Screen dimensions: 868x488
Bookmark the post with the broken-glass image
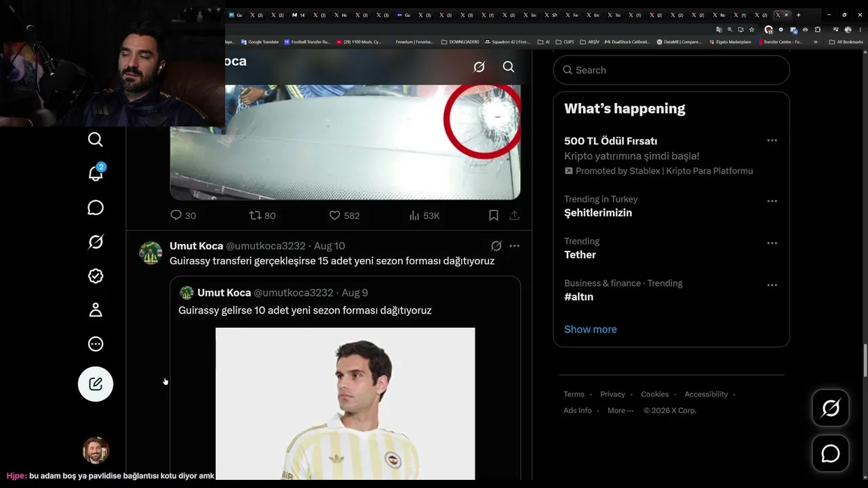click(494, 216)
